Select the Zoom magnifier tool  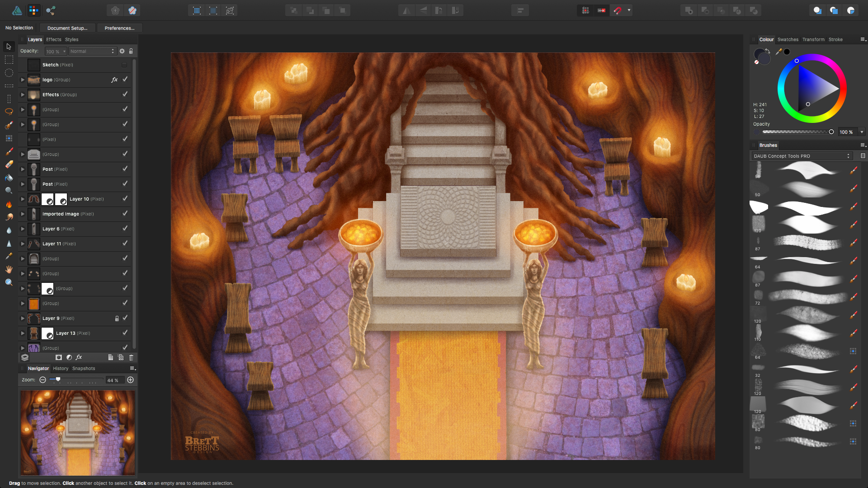(9, 282)
